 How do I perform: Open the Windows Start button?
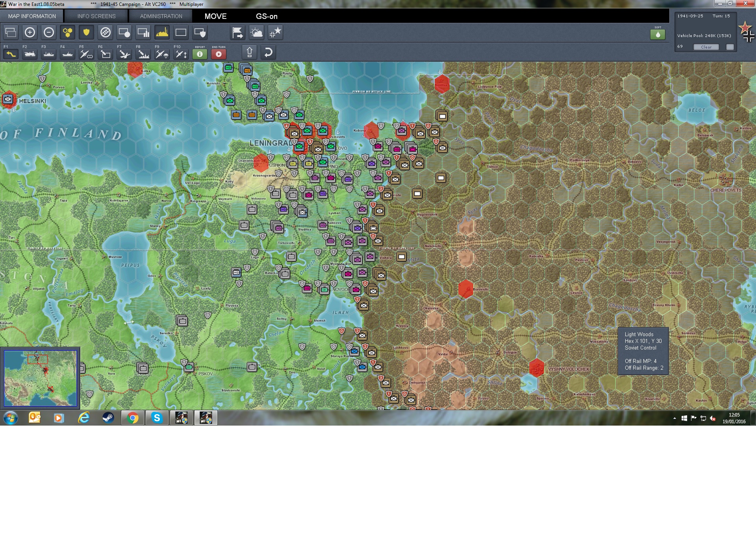[11, 418]
